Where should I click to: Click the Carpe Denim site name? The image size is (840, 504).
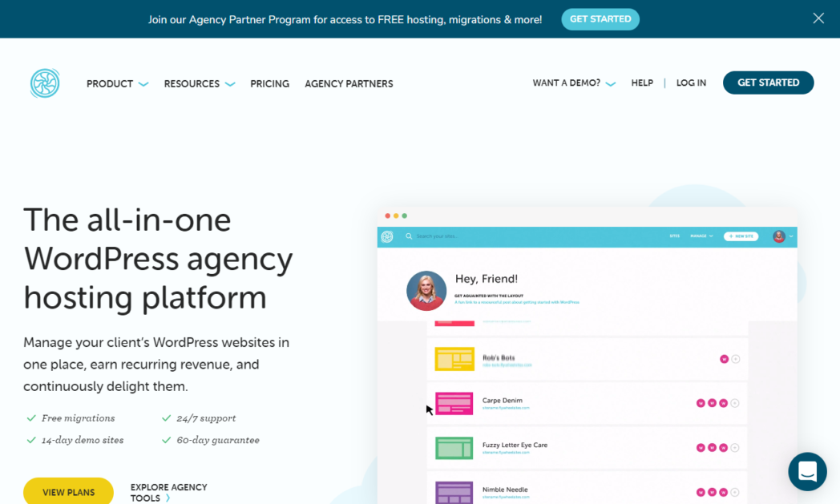(x=503, y=400)
